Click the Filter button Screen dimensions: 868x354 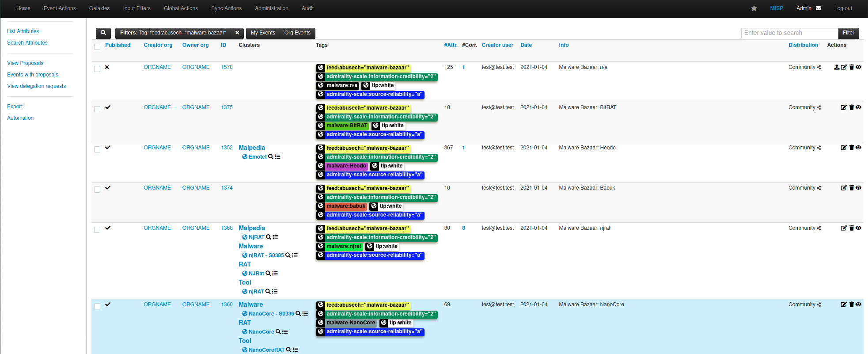(x=849, y=33)
